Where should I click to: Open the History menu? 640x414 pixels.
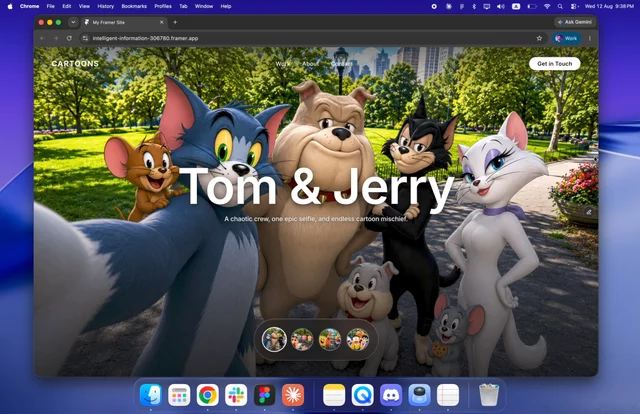[x=106, y=6]
